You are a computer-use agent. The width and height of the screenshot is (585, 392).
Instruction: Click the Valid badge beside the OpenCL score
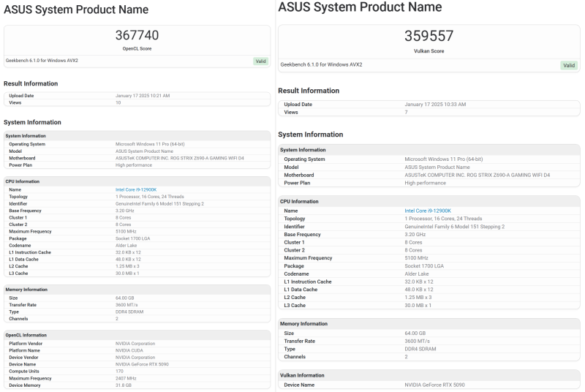point(260,61)
